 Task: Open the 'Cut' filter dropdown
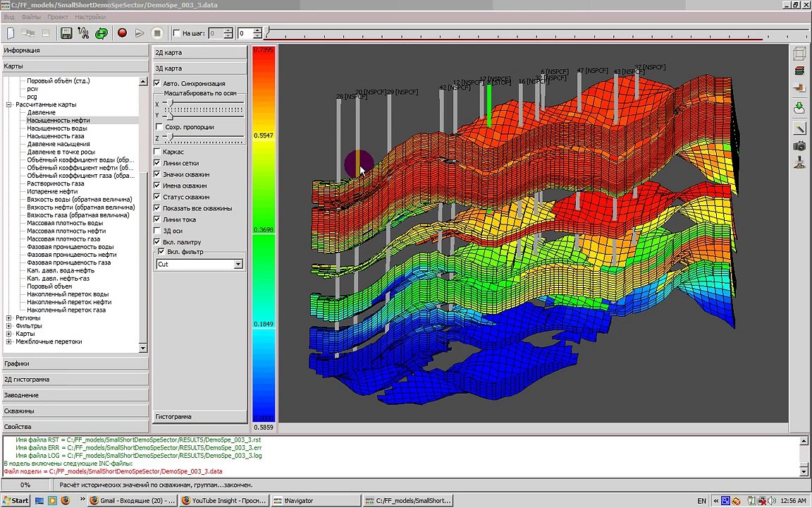[x=238, y=264]
